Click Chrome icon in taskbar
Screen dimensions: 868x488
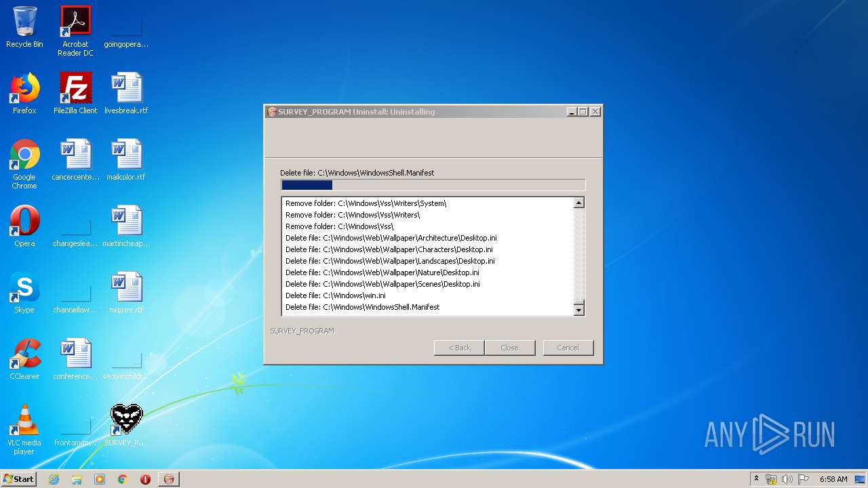click(x=123, y=479)
